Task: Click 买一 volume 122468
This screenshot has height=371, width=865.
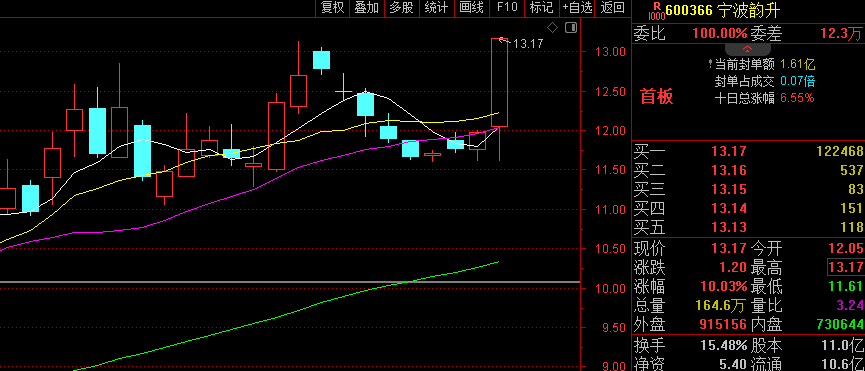Action: click(841, 152)
